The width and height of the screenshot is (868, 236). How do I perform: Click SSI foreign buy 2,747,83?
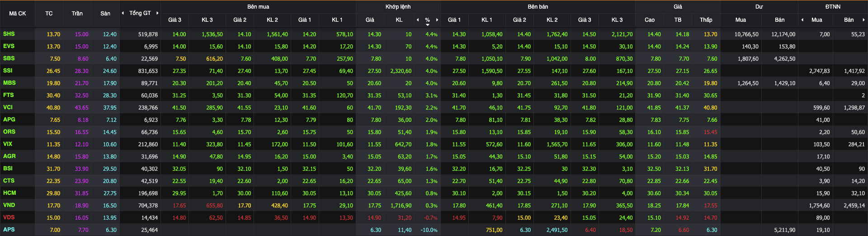(819, 71)
